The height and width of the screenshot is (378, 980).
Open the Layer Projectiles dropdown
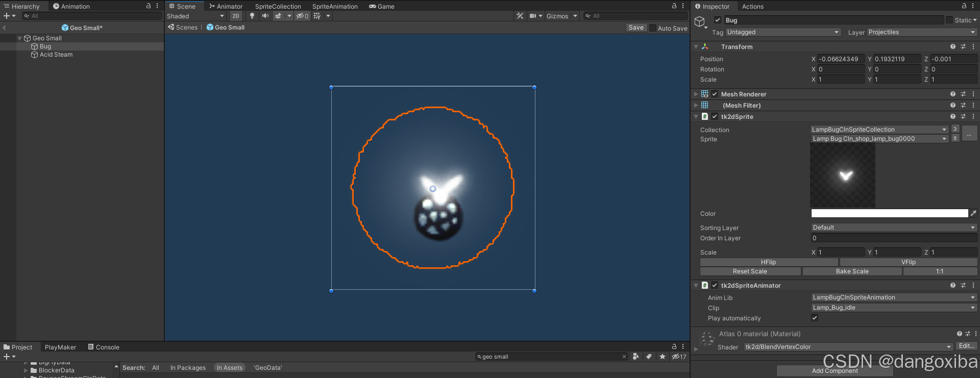tap(922, 32)
